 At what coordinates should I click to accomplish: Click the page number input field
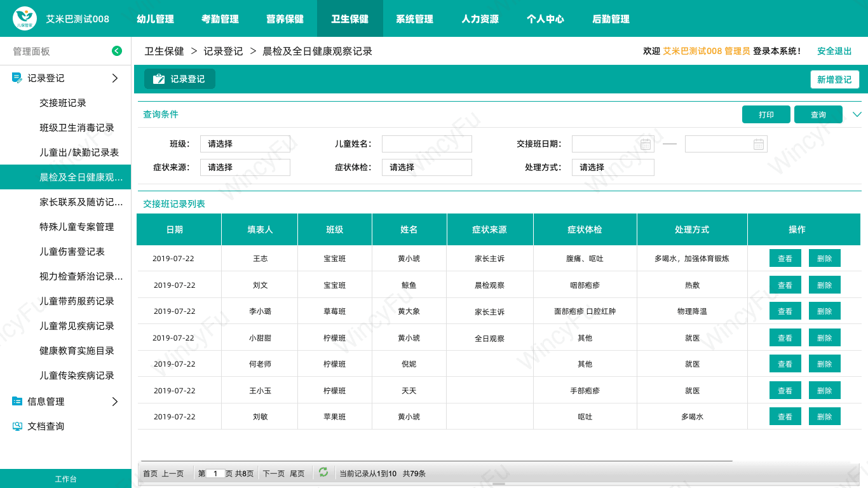tap(215, 473)
